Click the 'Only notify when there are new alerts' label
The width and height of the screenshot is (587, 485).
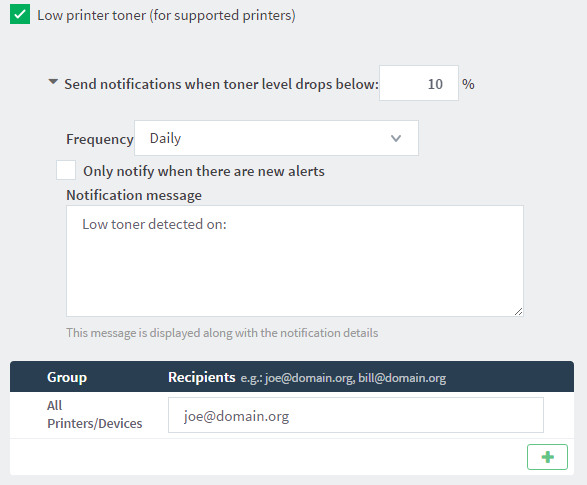(204, 171)
